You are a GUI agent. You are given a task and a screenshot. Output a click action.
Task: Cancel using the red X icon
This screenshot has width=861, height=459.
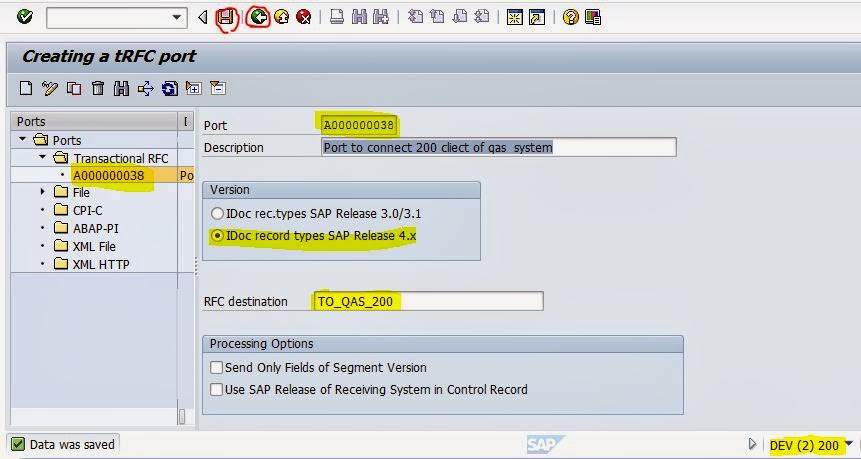(304, 18)
